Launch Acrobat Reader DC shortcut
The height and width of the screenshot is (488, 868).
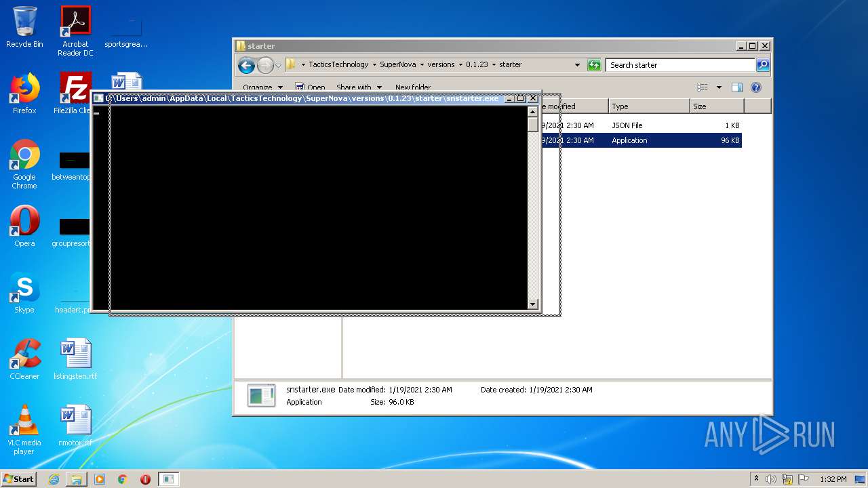[x=75, y=30]
